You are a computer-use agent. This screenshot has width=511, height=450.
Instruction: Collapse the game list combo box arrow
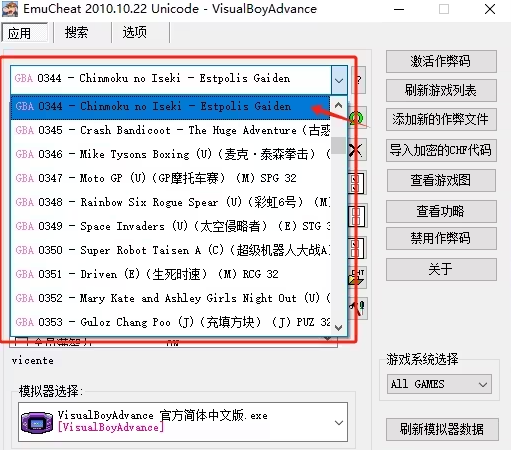[339, 80]
